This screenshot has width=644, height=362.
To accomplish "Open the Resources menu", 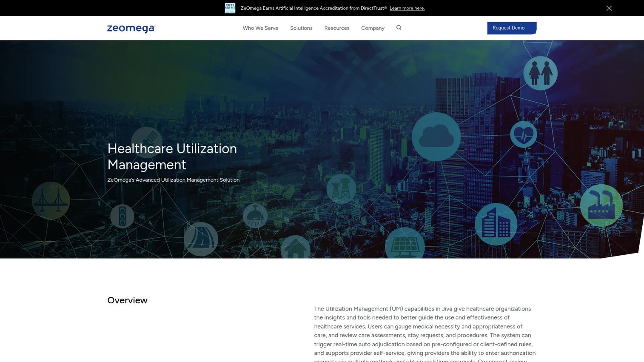I will pyautogui.click(x=337, y=28).
